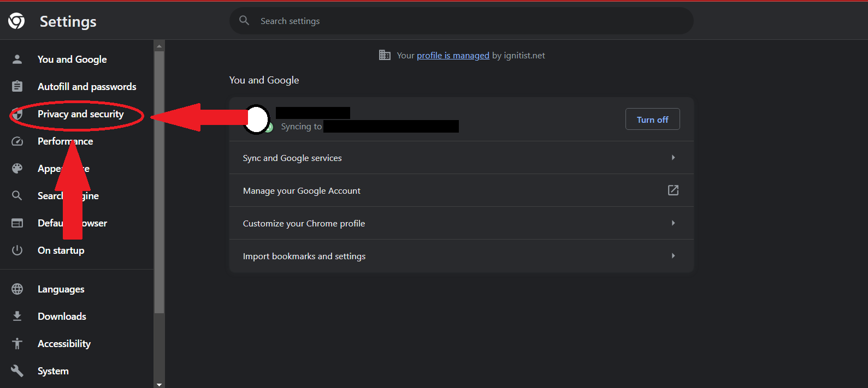Open the Downloads section

(62, 316)
